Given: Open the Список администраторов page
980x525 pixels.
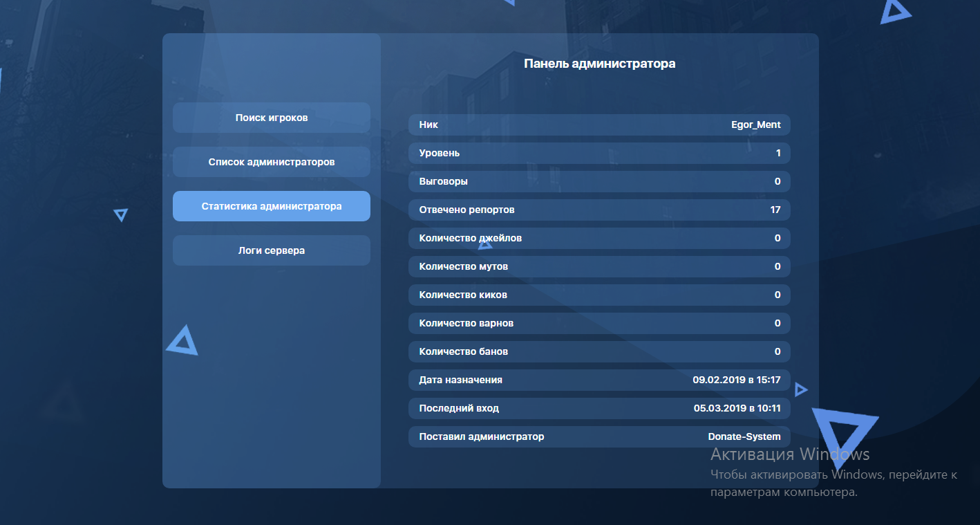Looking at the screenshot, I should click(271, 162).
